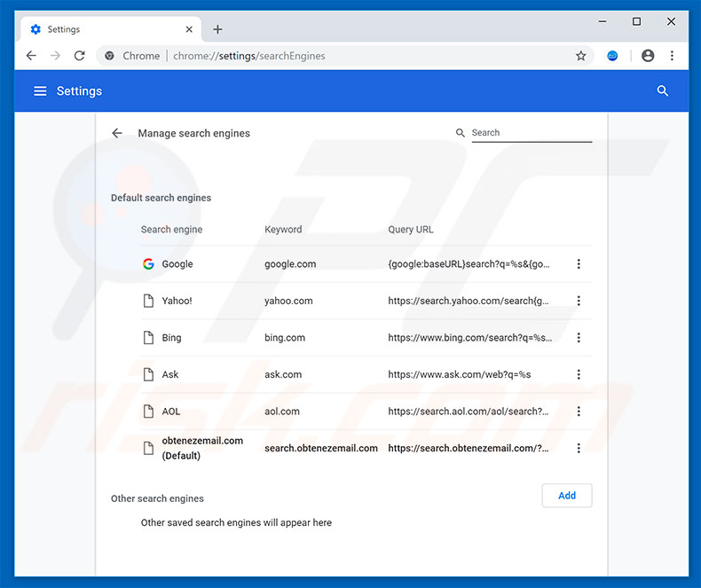Click obtenezemail.com (Default) engine name
The image size is (701, 588).
point(202,448)
